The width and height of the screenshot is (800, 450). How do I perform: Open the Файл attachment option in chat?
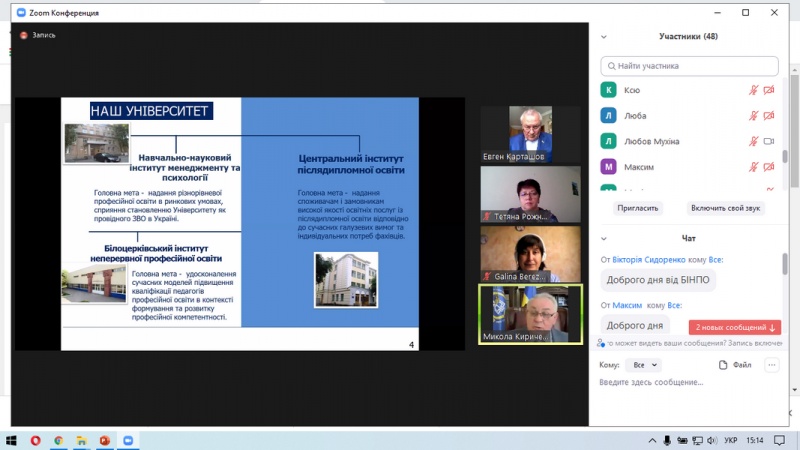coord(735,365)
